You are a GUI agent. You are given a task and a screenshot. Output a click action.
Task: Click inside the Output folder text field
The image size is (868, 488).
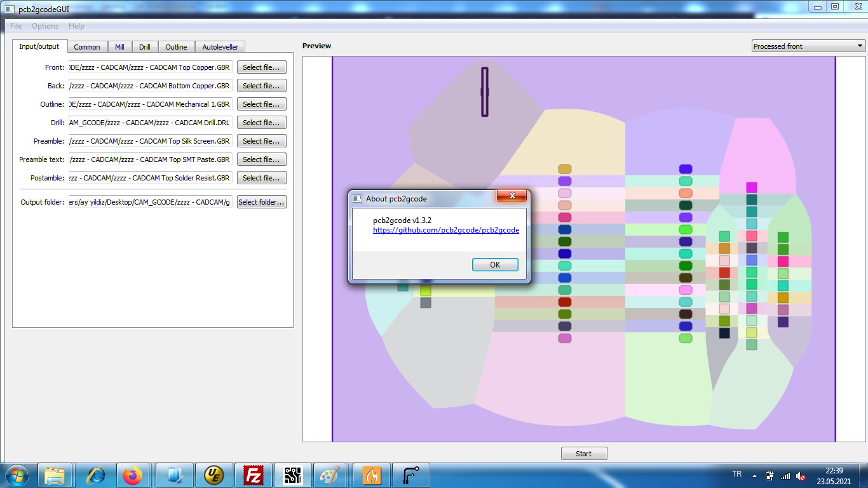[x=150, y=202]
